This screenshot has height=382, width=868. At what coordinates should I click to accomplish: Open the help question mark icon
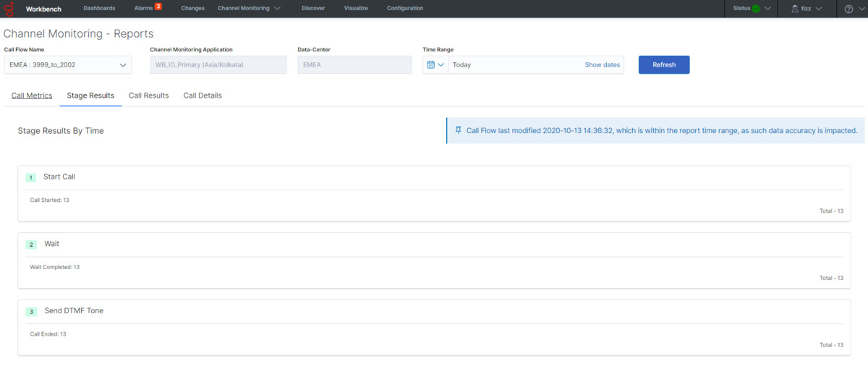pyautogui.click(x=849, y=9)
